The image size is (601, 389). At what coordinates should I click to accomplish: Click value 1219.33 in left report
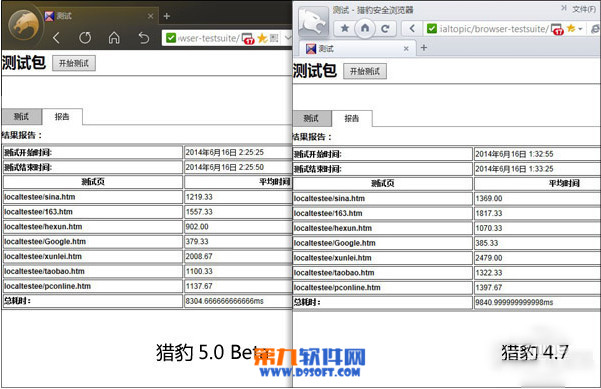click(x=199, y=197)
